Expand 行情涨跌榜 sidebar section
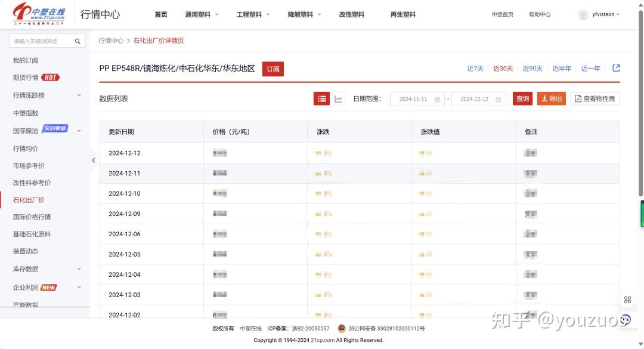 (x=79, y=95)
